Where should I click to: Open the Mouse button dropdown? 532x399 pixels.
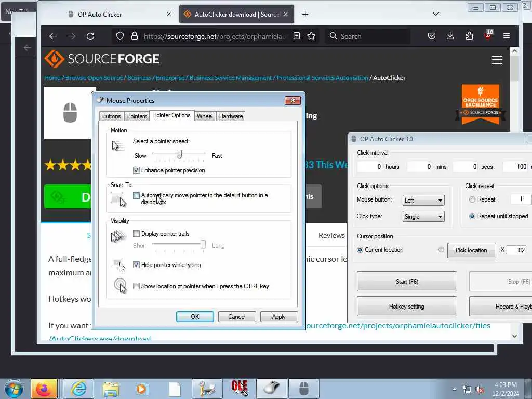coord(423,200)
